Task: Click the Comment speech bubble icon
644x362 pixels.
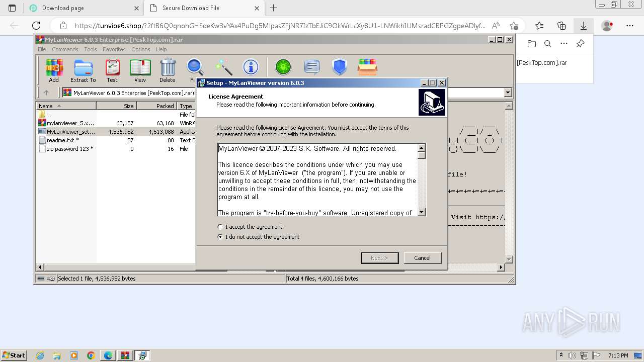Action: 312,67
